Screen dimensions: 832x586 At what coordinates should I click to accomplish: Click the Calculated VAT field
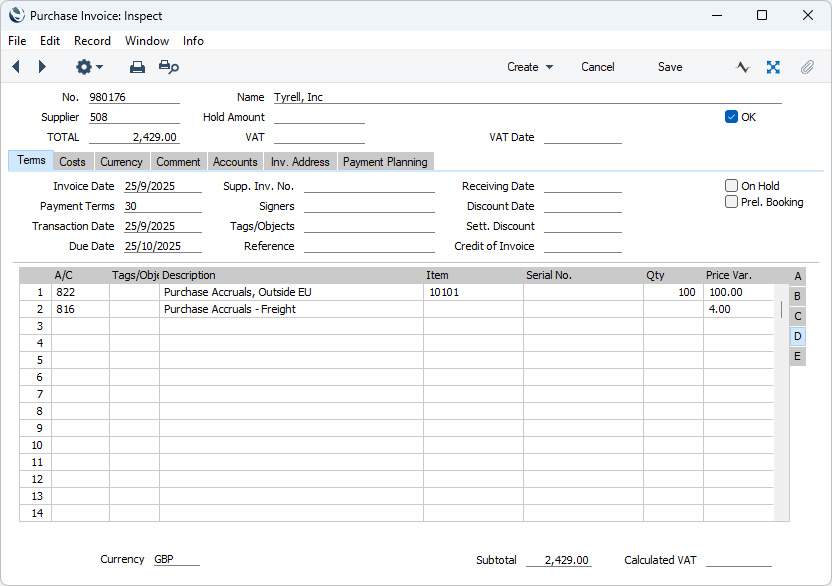coord(739,560)
